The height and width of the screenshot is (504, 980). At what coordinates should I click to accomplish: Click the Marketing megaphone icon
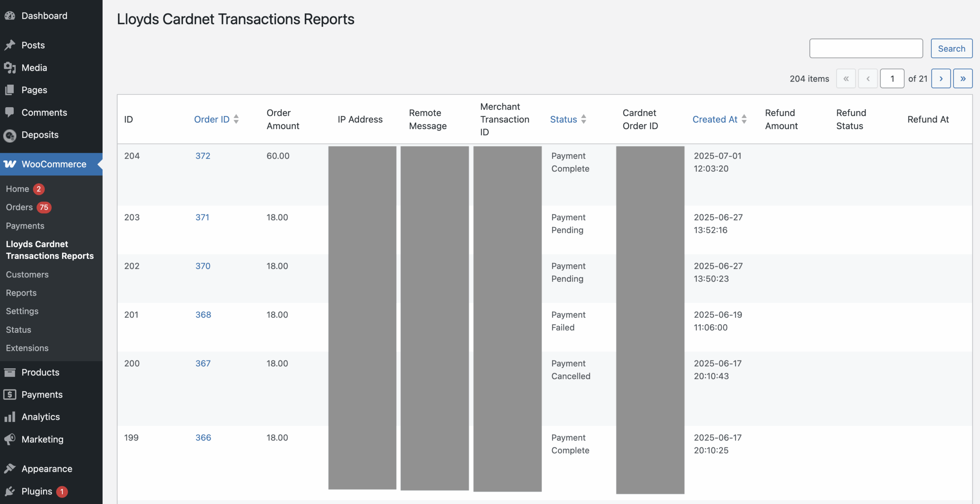pos(10,439)
